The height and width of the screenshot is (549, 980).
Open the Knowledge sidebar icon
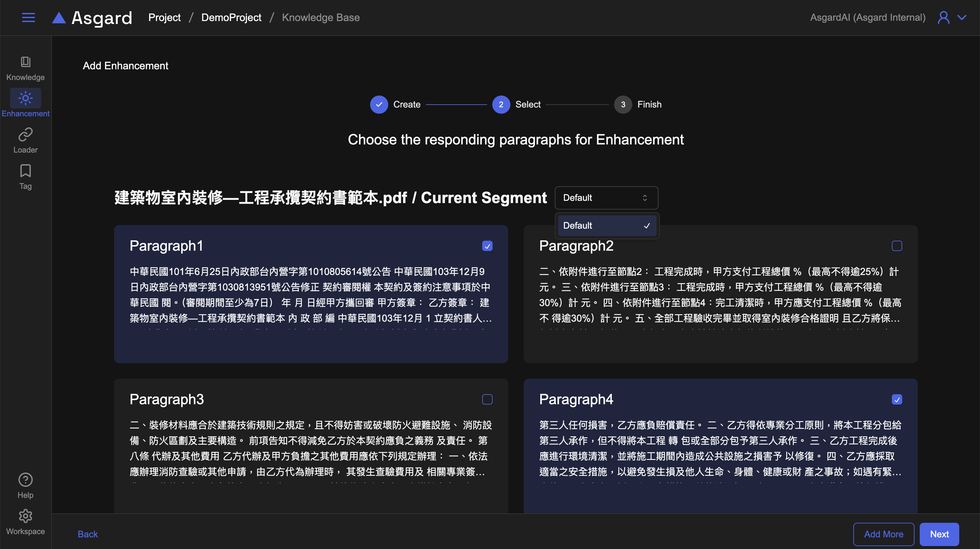click(x=26, y=62)
